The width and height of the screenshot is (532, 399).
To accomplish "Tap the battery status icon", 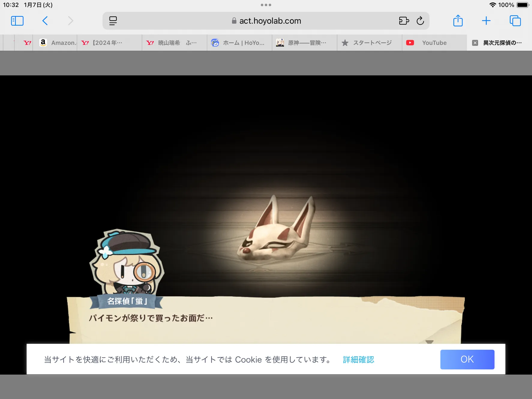I will click(x=523, y=5).
